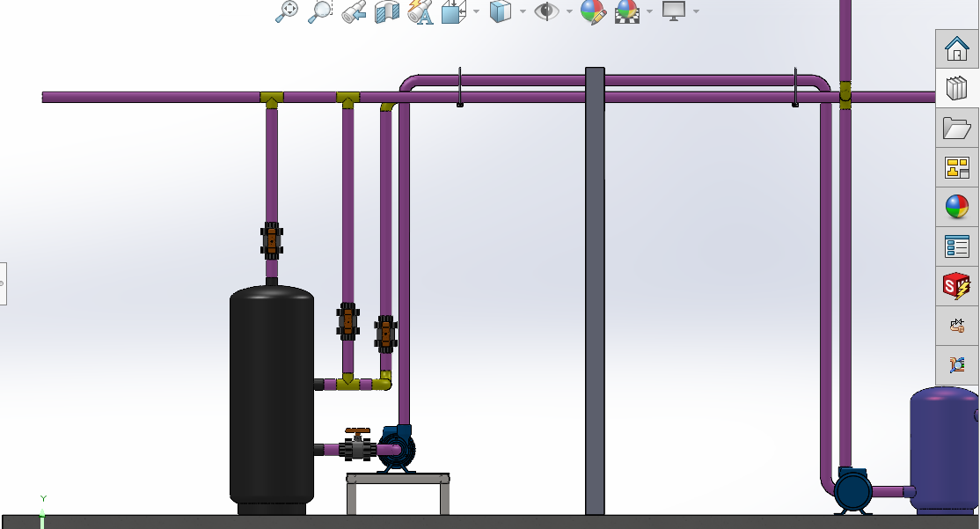980x529 pixels.
Task: Click the Display Style icon
Action: [500, 11]
